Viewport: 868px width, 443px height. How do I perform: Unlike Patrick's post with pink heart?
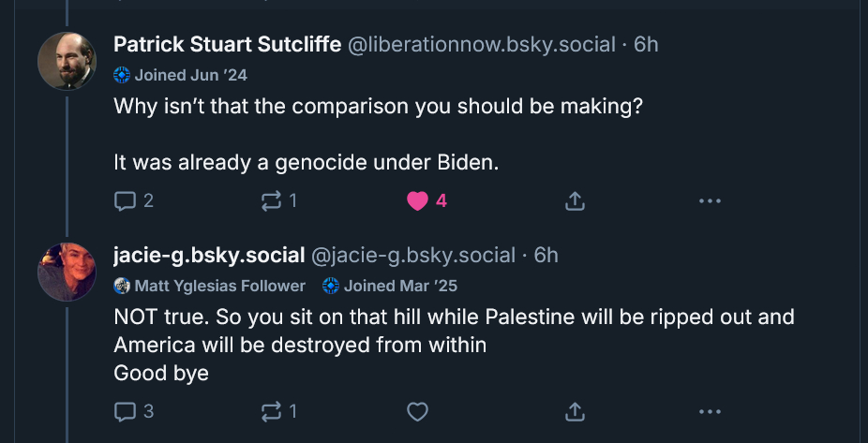(x=418, y=200)
